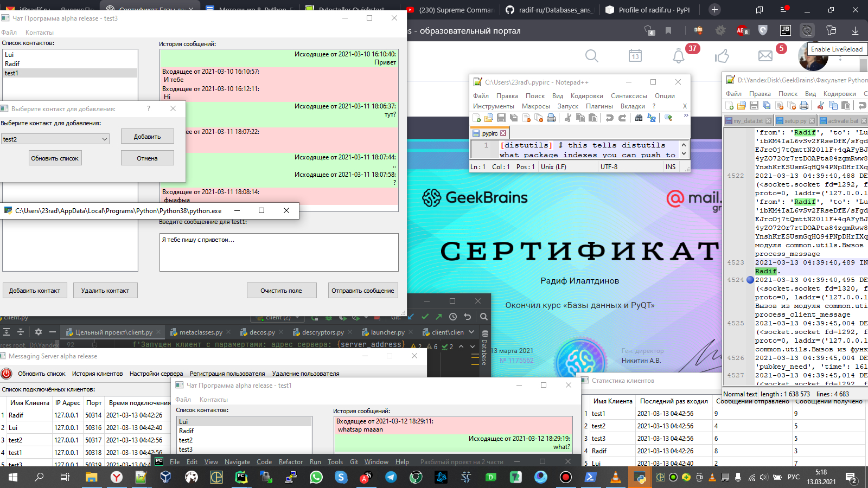Viewport: 868px width, 488px height.
Task: Select 'Radif' contact in test3 chat list
Action: [x=70, y=64]
